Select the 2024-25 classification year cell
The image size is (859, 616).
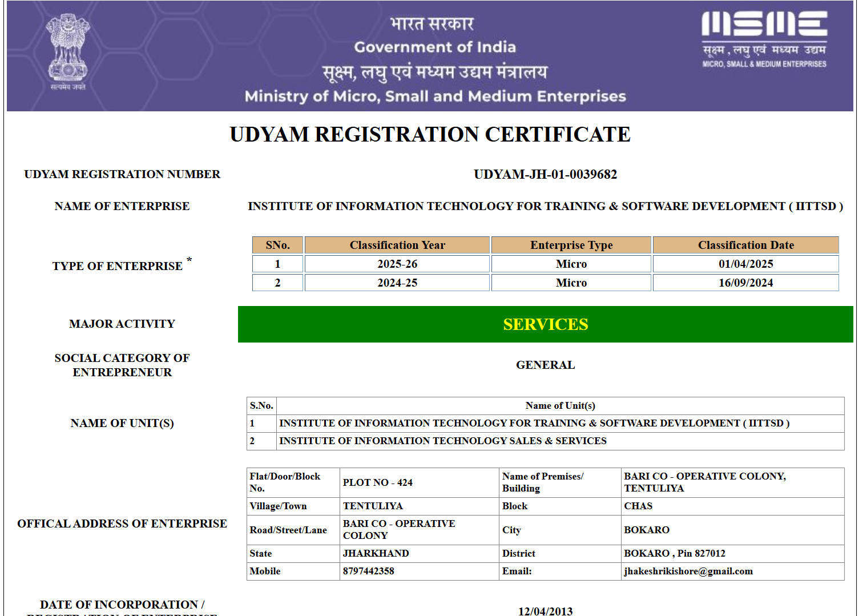[x=397, y=283]
